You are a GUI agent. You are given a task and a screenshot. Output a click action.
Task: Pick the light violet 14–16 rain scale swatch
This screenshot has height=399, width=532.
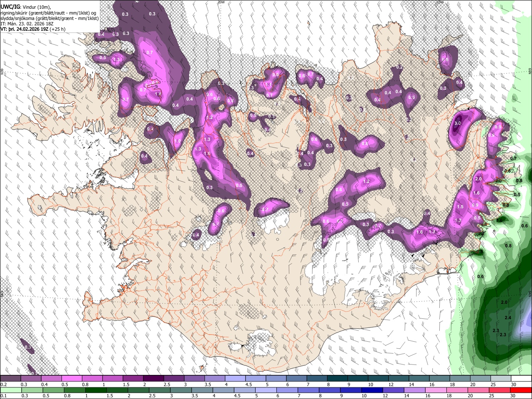tap(416, 390)
